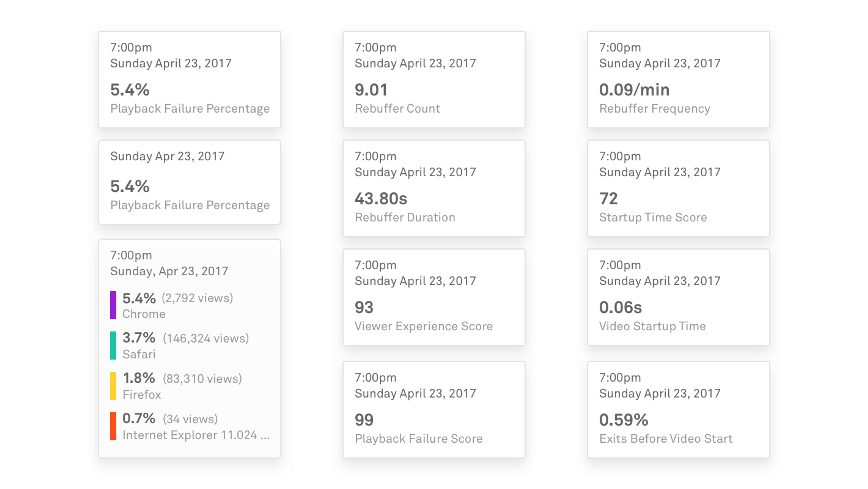Click the teal Safari color bar
Screen dimensions: 868x489
pyautogui.click(x=113, y=345)
